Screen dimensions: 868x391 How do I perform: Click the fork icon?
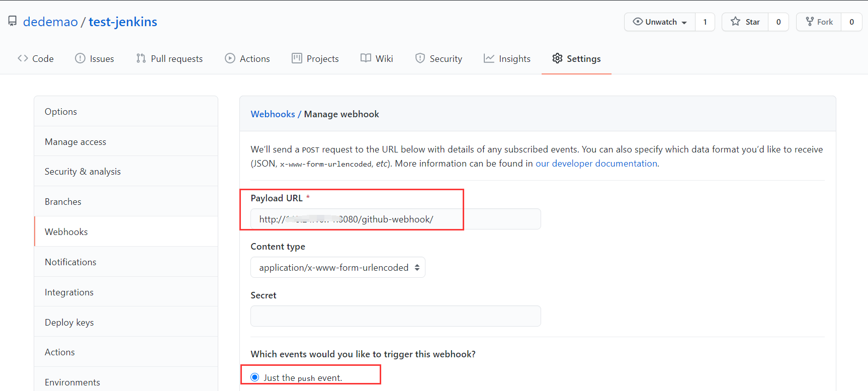(810, 22)
